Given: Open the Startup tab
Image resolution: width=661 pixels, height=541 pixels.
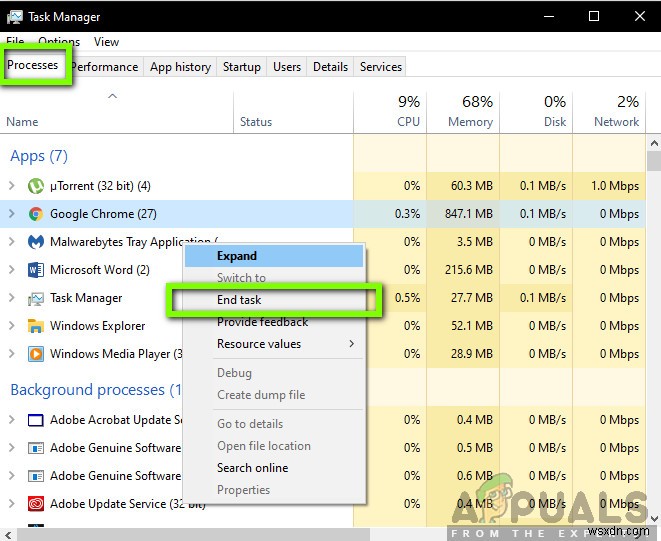Looking at the screenshot, I should [x=242, y=67].
